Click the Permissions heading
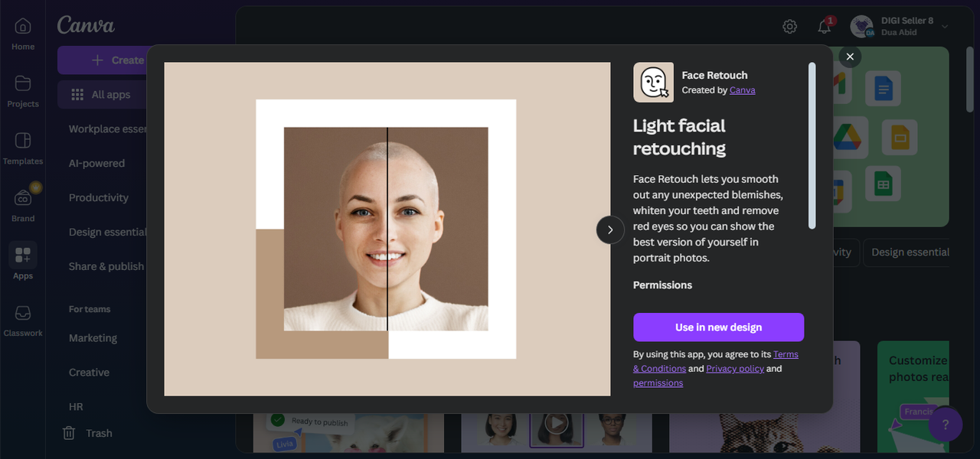 pyautogui.click(x=662, y=285)
